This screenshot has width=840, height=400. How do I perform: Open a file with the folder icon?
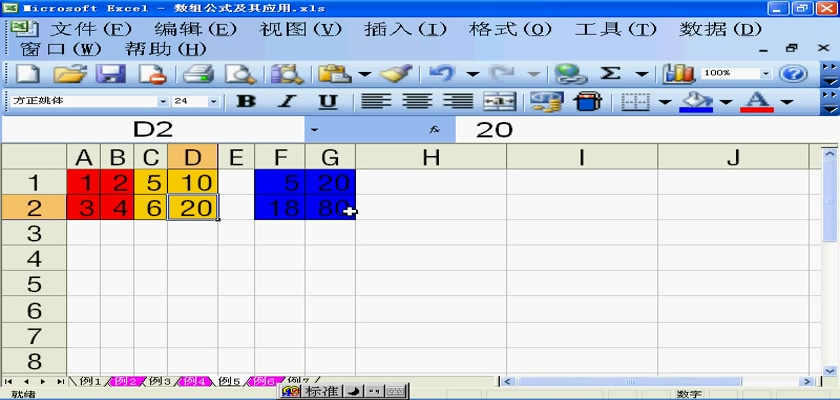(x=69, y=74)
